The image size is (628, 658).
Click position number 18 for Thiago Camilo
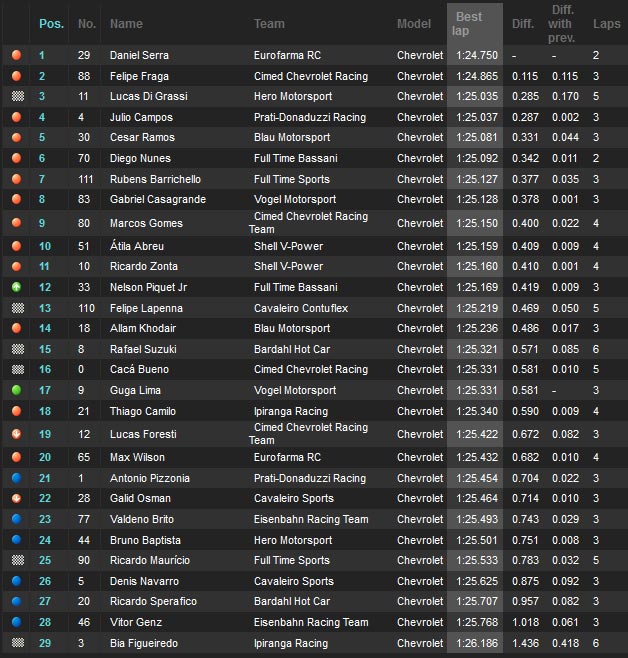(45, 411)
